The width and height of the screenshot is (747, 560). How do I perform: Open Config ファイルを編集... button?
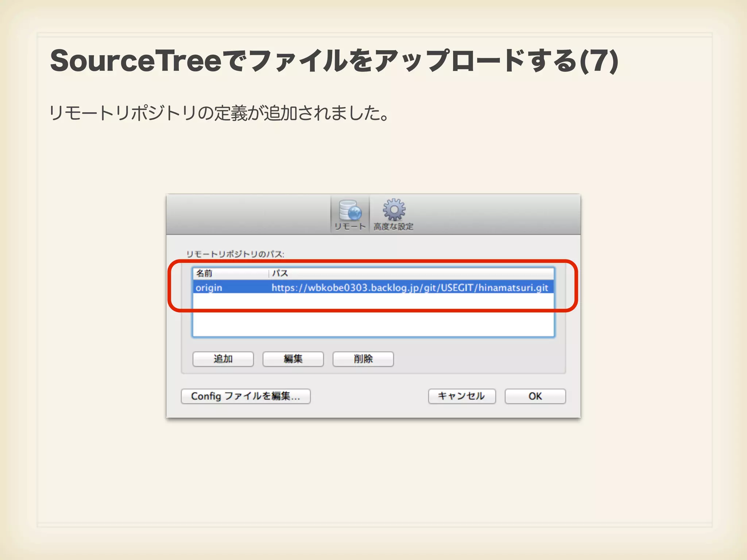tap(245, 396)
